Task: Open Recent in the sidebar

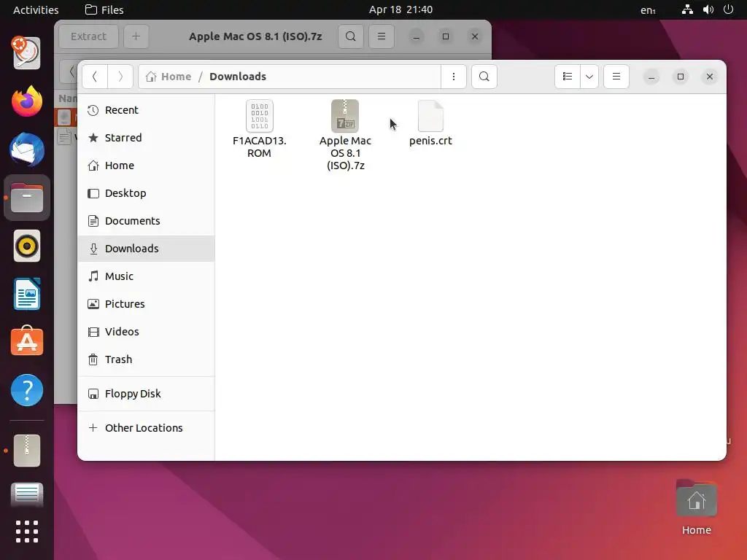Action: coord(146,110)
